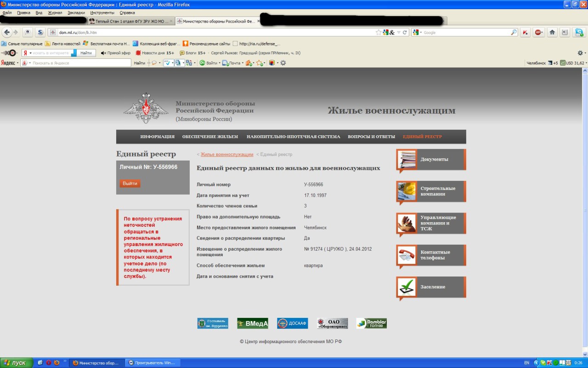
Task: Bookmark the page with the star icon
Action: click(x=379, y=33)
